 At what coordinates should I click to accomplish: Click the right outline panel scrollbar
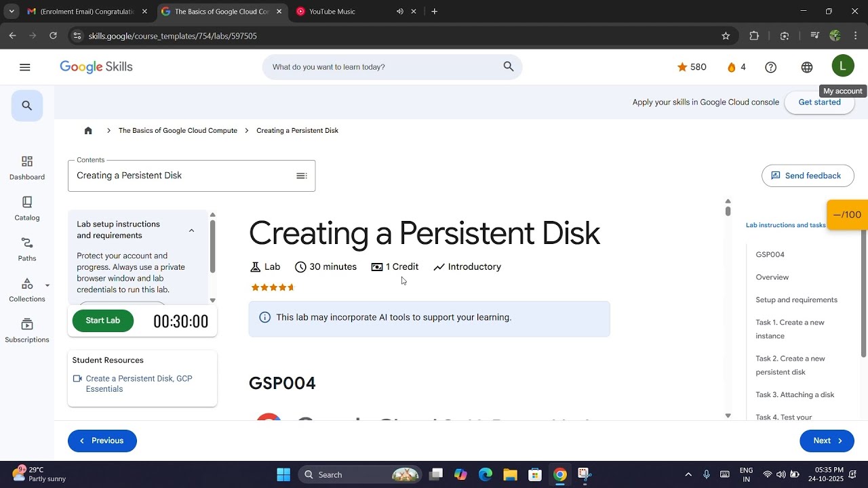point(864,293)
